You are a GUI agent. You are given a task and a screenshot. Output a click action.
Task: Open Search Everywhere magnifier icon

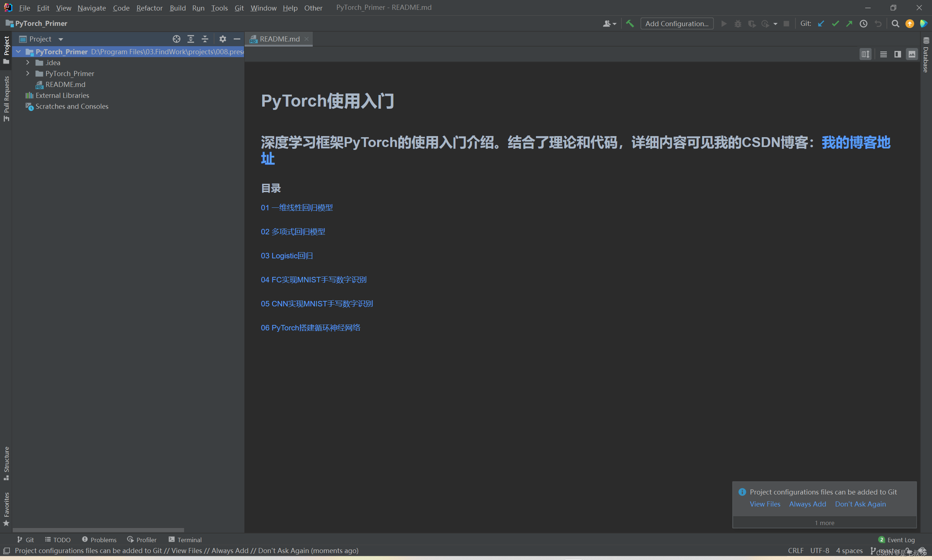tap(895, 23)
